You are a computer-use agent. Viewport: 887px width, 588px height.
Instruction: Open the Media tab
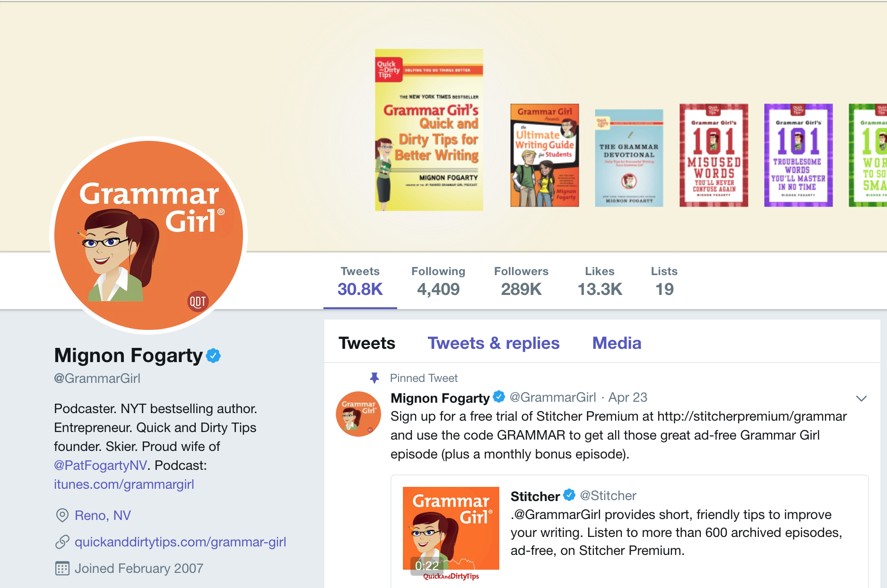point(617,343)
